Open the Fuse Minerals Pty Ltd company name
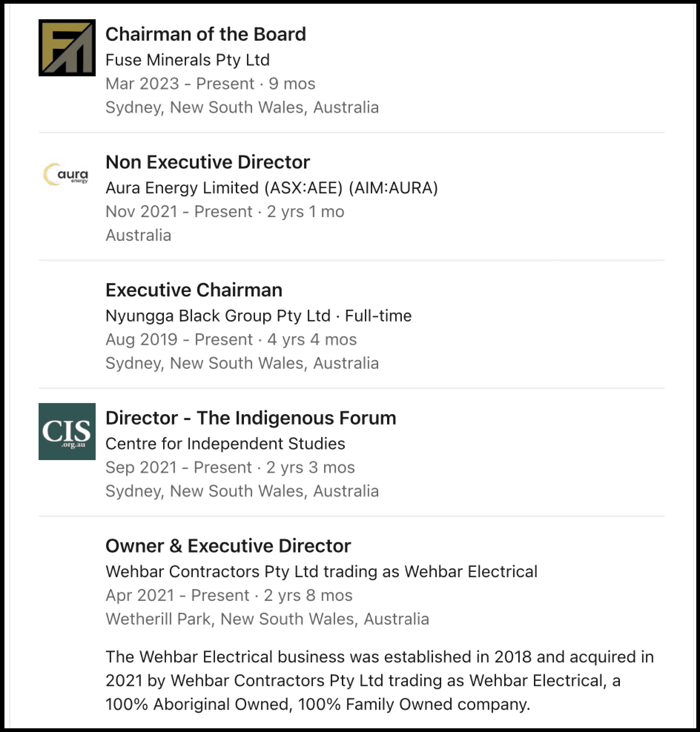The height and width of the screenshot is (732, 700). point(188,60)
